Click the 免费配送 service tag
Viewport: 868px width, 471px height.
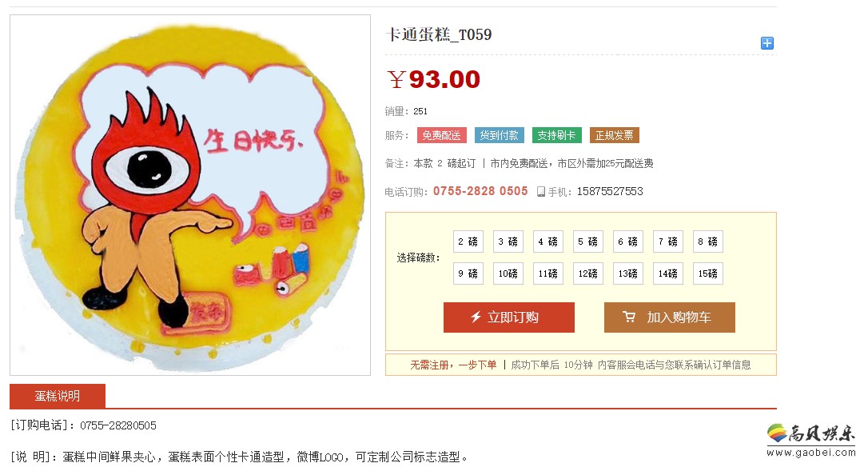tap(442, 135)
